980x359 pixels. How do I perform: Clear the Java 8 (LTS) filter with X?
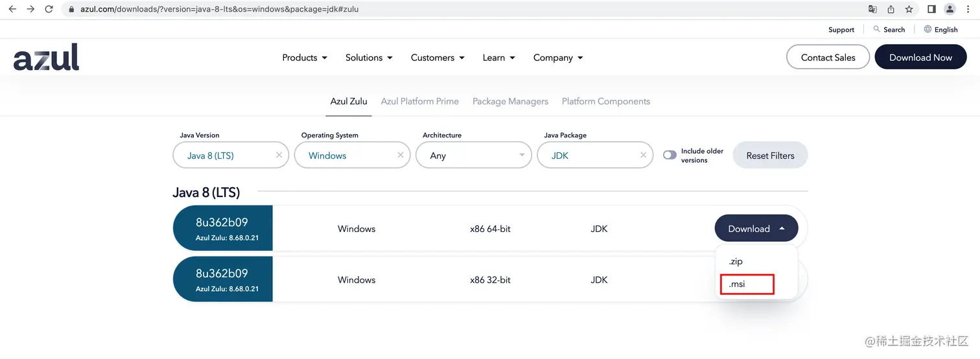point(279,156)
